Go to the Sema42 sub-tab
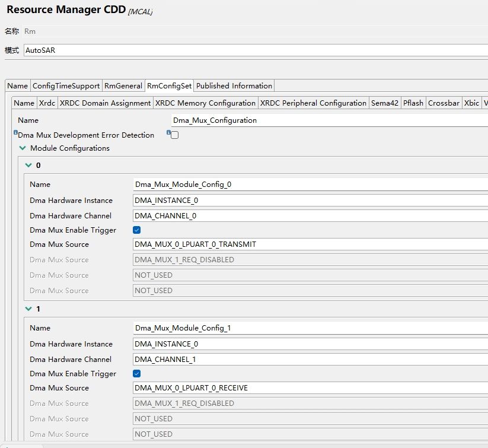This screenshot has height=448, width=488. point(385,103)
